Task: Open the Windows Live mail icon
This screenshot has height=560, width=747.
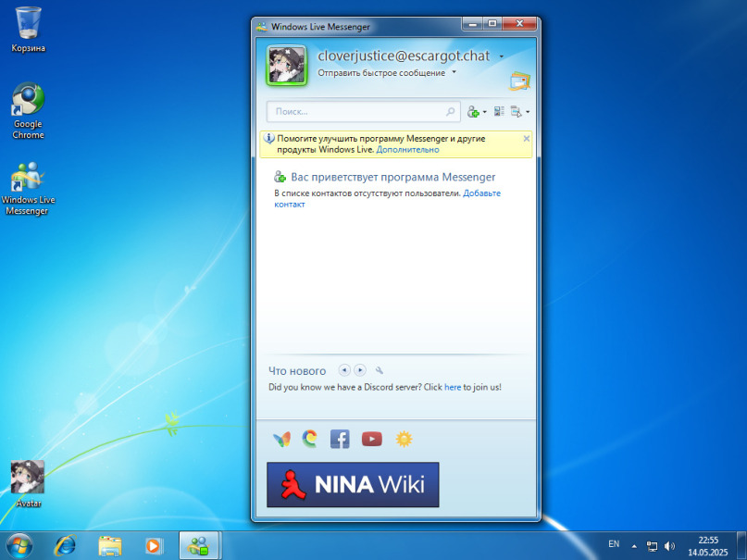Action: click(520, 81)
